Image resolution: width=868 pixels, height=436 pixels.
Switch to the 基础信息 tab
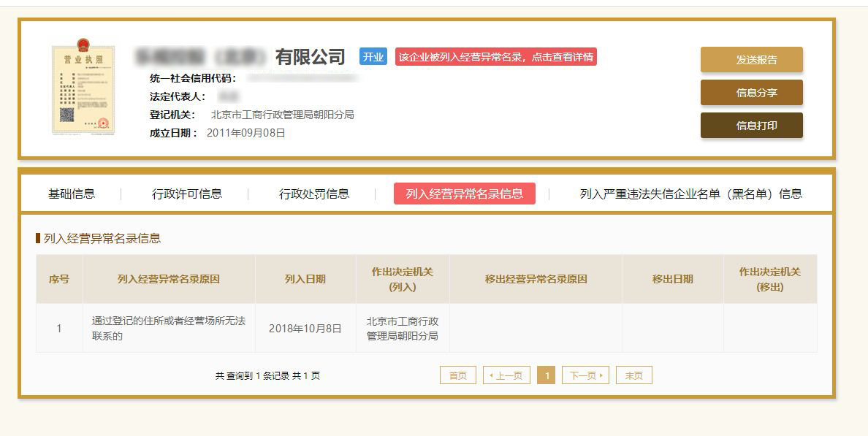pos(72,194)
